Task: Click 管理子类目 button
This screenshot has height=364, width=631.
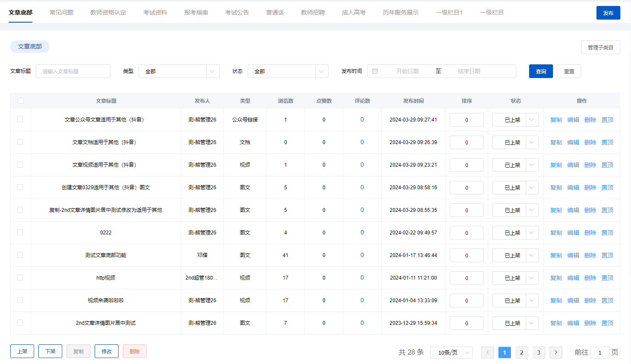Action: tap(600, 47)
